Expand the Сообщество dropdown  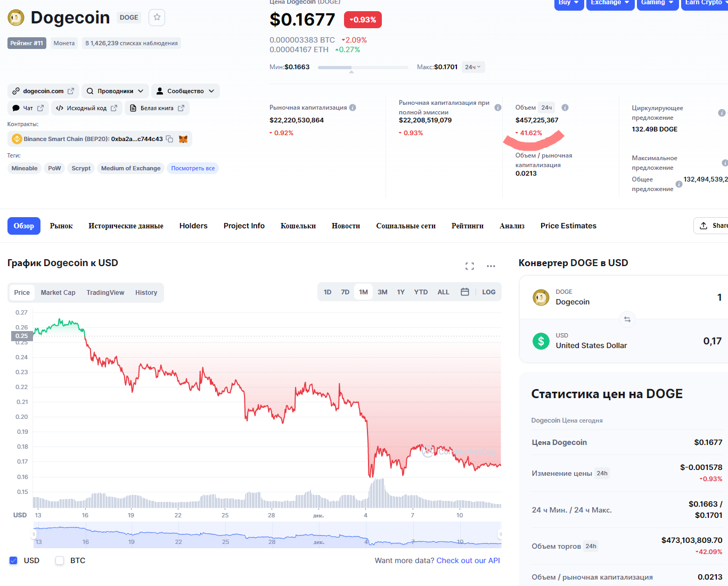185,91
